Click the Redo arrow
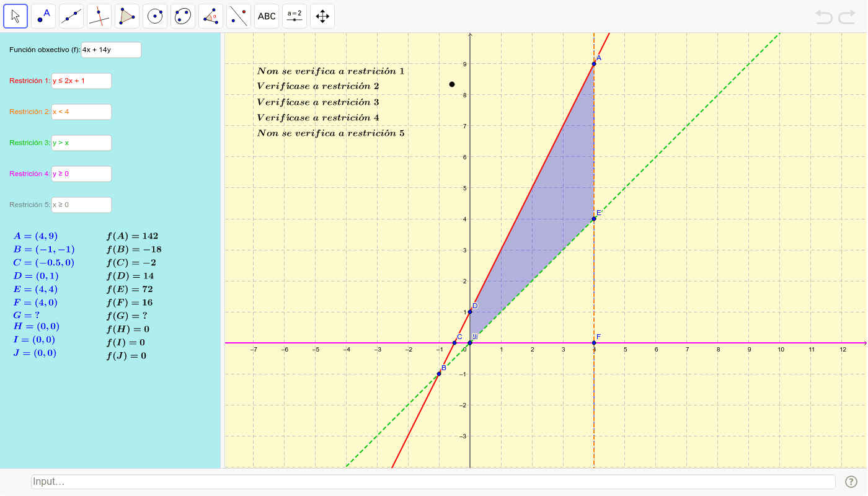The width and height of the screenshot is (868, 496). (847, 17)
